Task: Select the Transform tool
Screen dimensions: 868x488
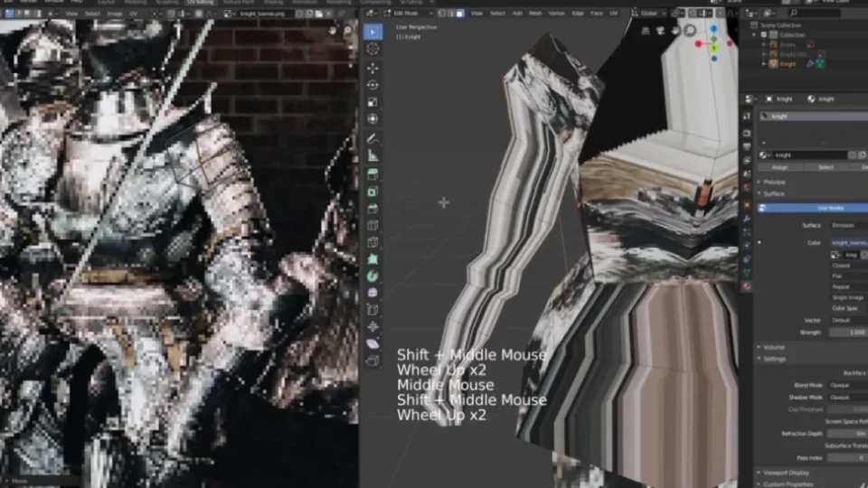Action: click(x=373, y=118)
